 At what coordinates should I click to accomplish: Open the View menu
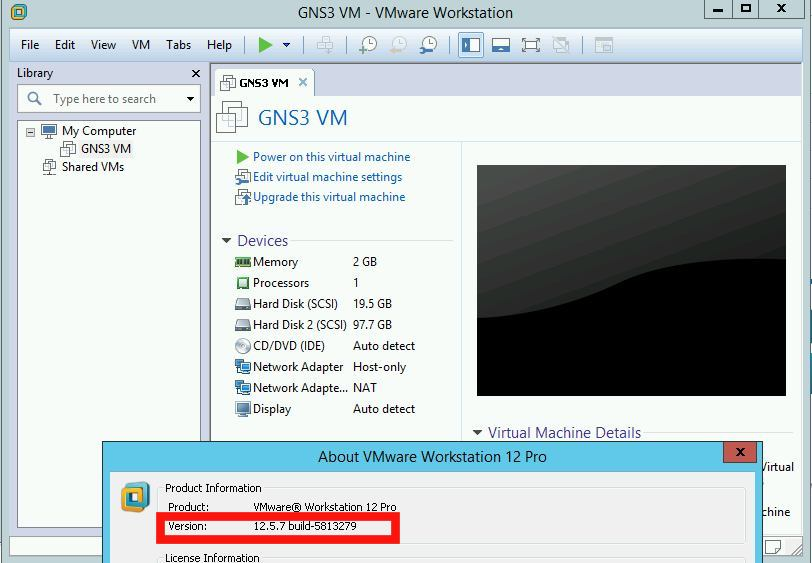(x=103, y=45)
